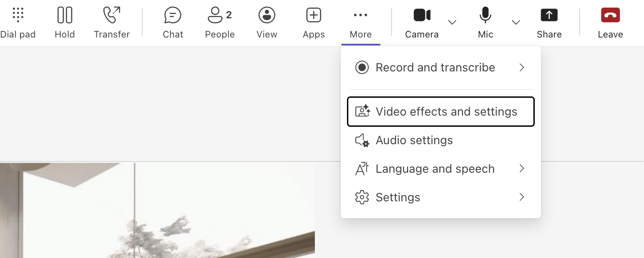Viewport: 644px width, 258px height.
Task: Collapse the More options menu
Action: (x=360, y=22)
